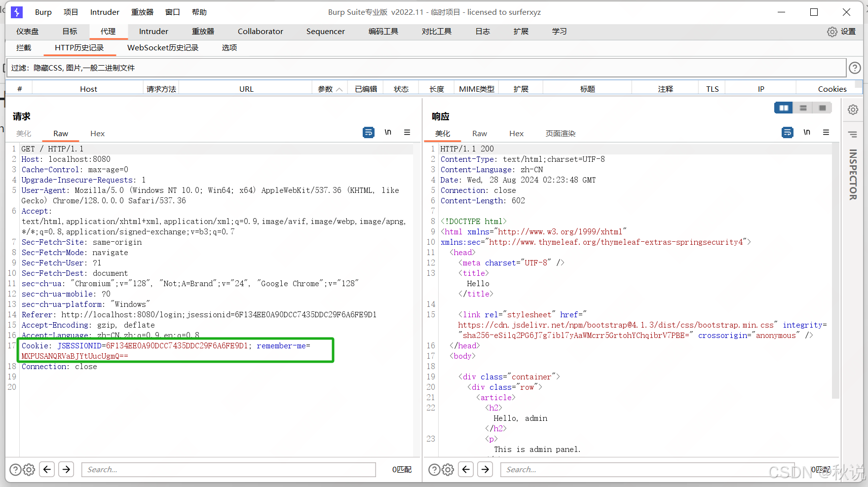Viewport: 868px width, 487px height.
Task: Open the request pane hamburger menu
Action: [407, 132]
